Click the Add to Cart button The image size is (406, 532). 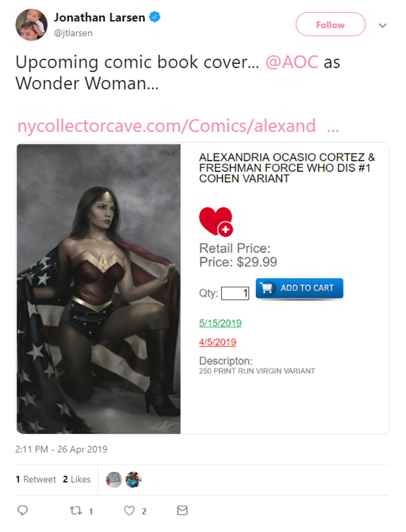(x=300, y=288)
